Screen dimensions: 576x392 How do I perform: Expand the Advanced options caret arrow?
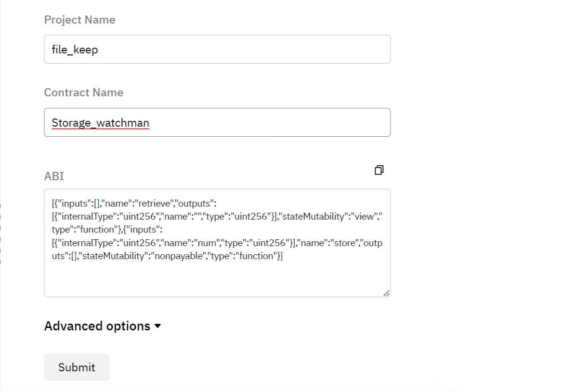(157, 326)
